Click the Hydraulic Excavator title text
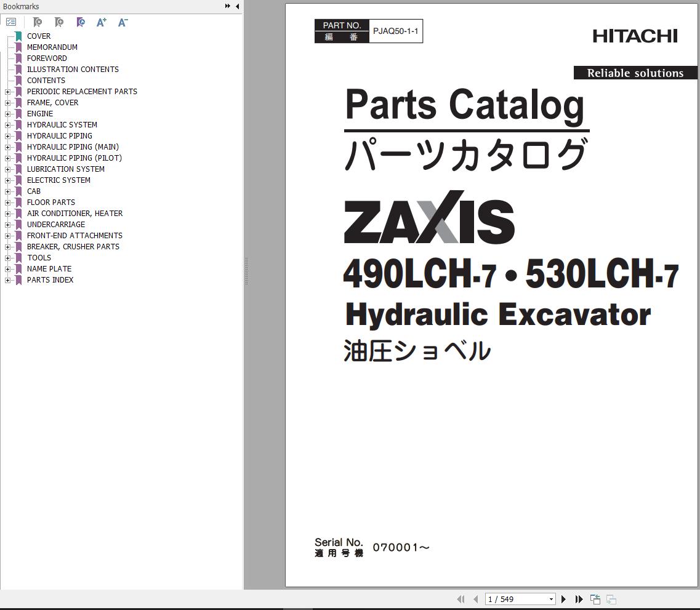 [x=498, y=315]
